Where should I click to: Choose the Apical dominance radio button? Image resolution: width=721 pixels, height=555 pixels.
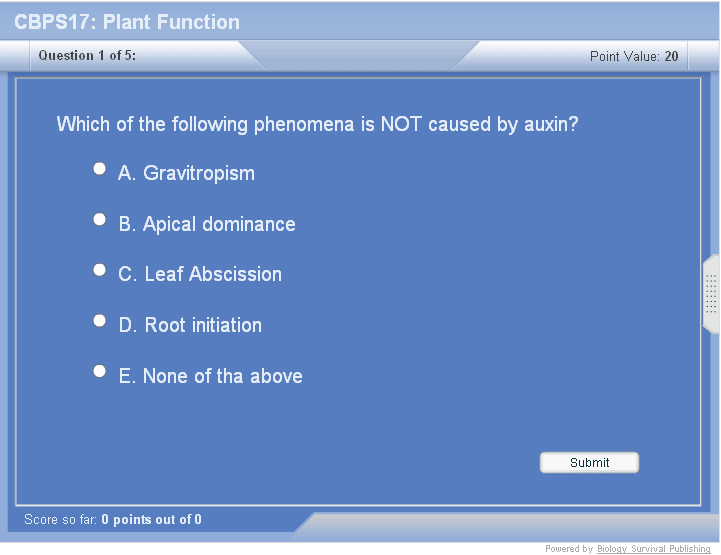pyautogui.click(x=100, y=219)
